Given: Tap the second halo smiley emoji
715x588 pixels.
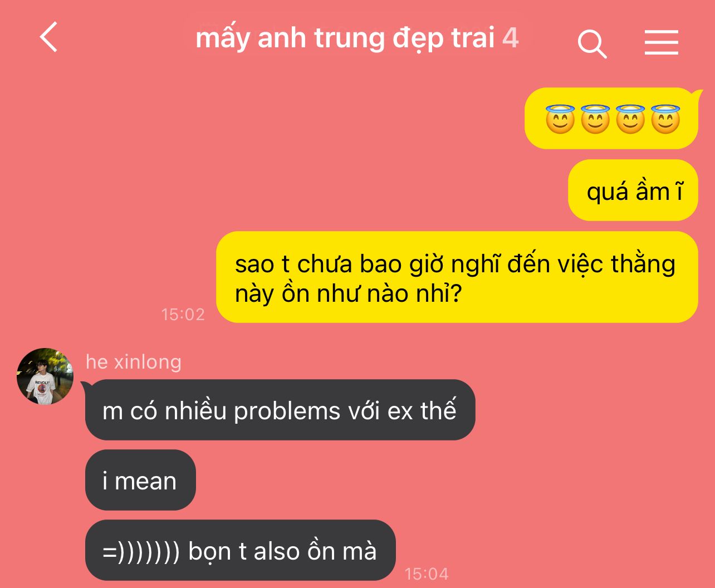Looking at the screenshot, I should point(595,119).
